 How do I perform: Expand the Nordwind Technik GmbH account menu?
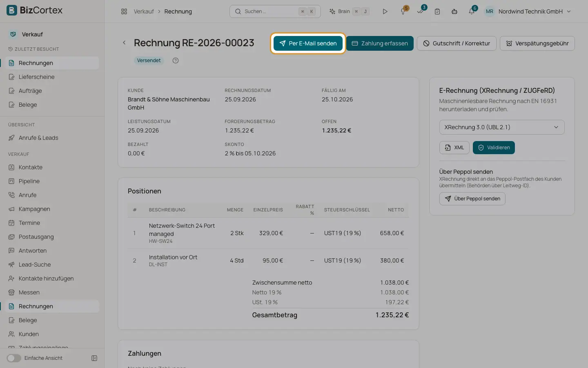(529, 11)
